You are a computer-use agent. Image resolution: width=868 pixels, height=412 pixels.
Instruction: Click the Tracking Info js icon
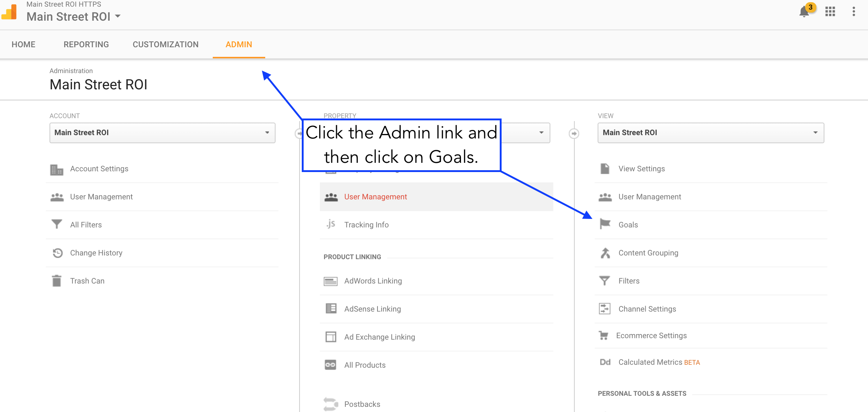click(331, 224)
